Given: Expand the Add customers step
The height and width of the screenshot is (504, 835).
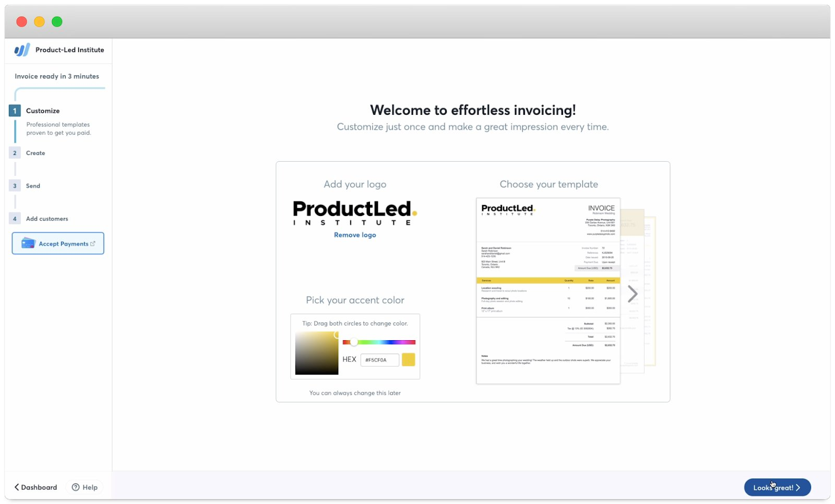Looking at the screenshot, I should point(47,219).
